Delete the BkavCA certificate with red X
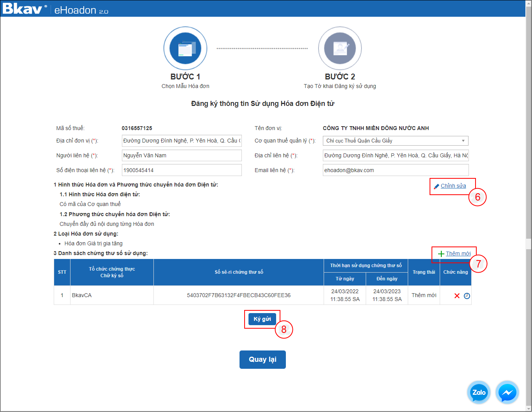532x412 pixels. pyautogui.click(x=457, y=296)
